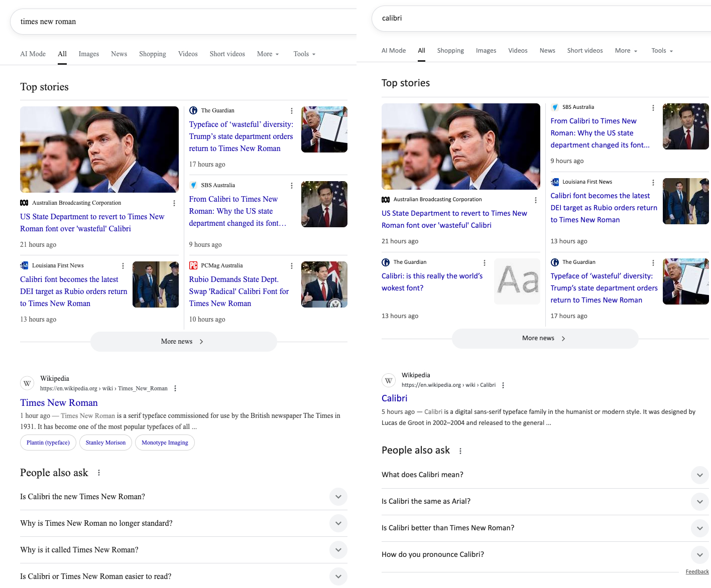Viewport: 711px width, 588px height.
Task: Click Wikipedia favicon in calibri results
Action: pyautogui.click(x=389, y=380)
